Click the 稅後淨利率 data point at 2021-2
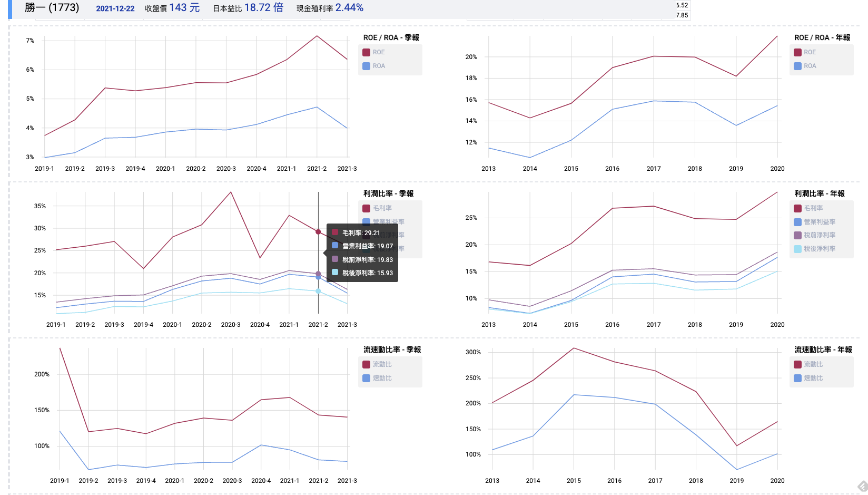 coord(318,291)
